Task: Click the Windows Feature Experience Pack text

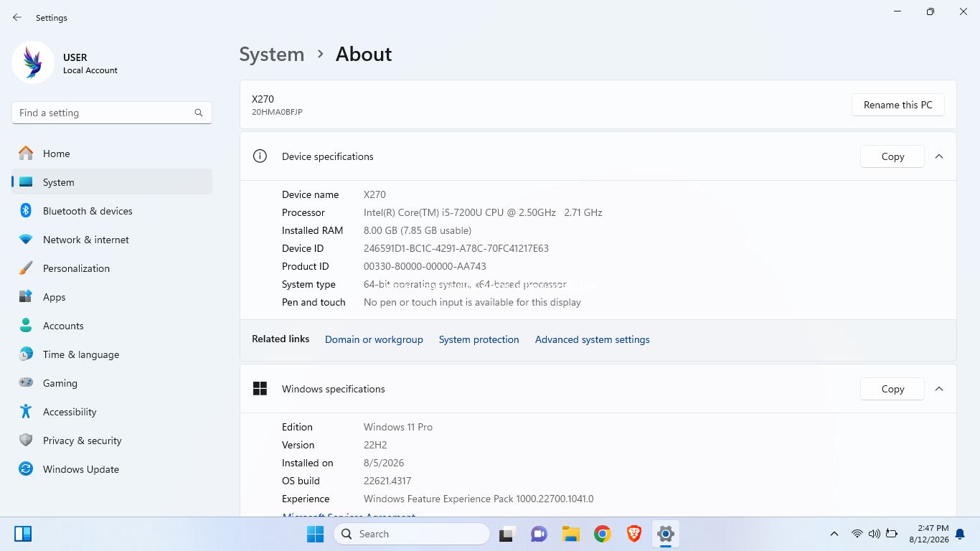Action: (x=479, y=499)
